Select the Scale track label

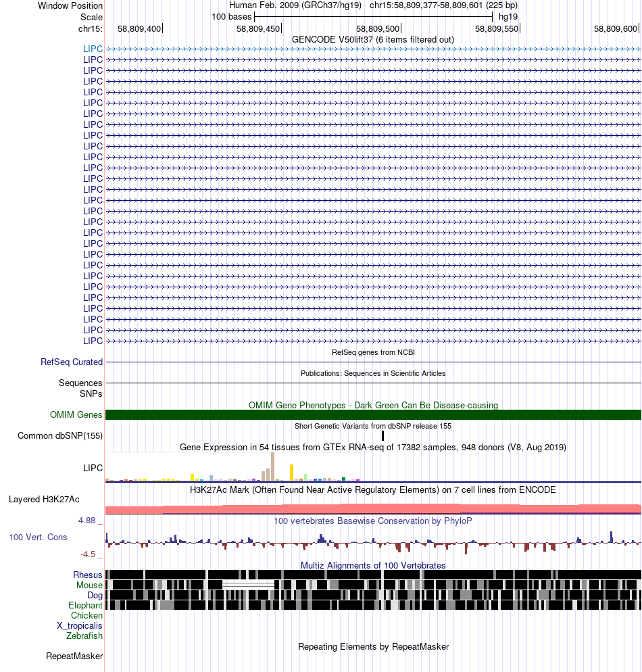[91, 17]
